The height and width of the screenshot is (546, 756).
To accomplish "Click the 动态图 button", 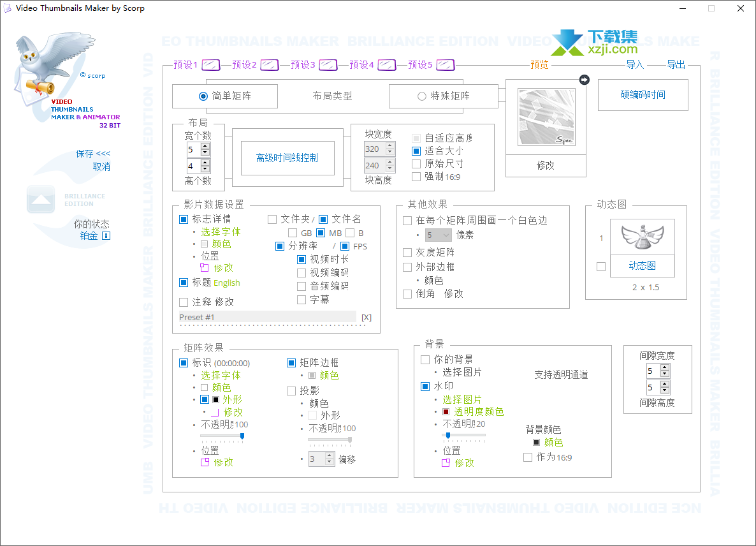I will point(642,266).
